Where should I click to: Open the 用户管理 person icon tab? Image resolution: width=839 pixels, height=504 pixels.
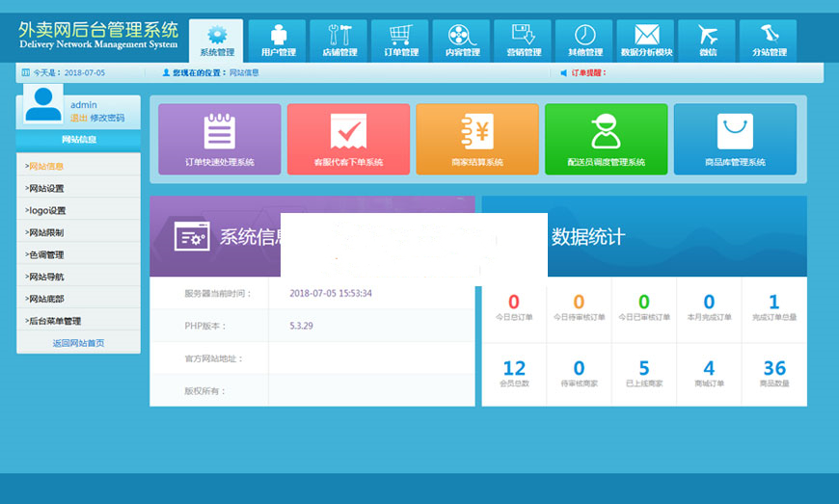tap(278, 40)
